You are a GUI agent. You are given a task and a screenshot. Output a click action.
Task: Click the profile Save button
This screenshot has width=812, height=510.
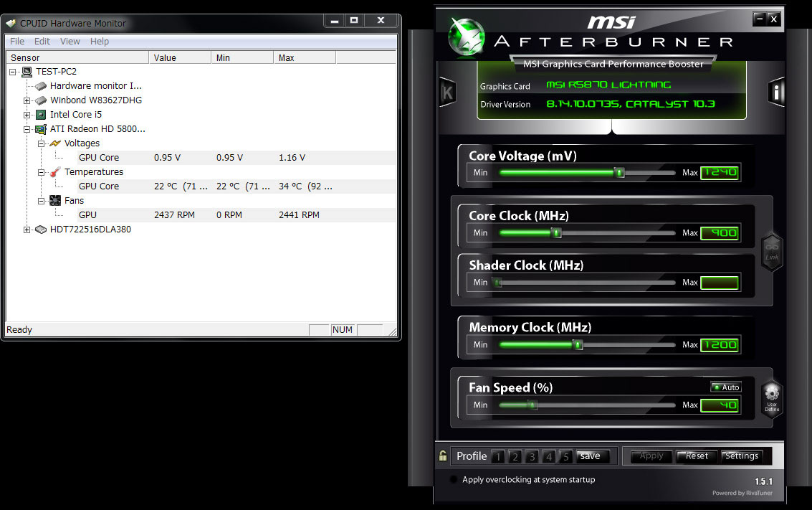pyautogui.click(x=593, y=456)
